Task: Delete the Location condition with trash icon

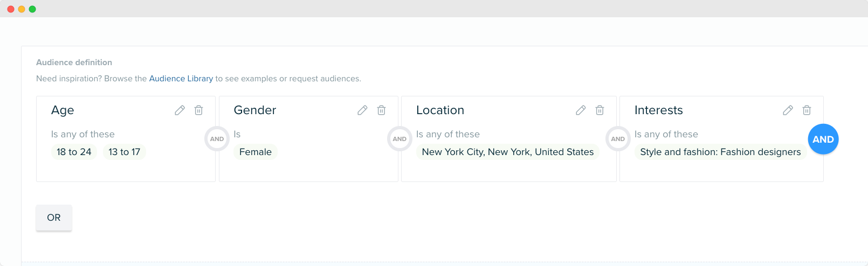Action: coord(600,110)
